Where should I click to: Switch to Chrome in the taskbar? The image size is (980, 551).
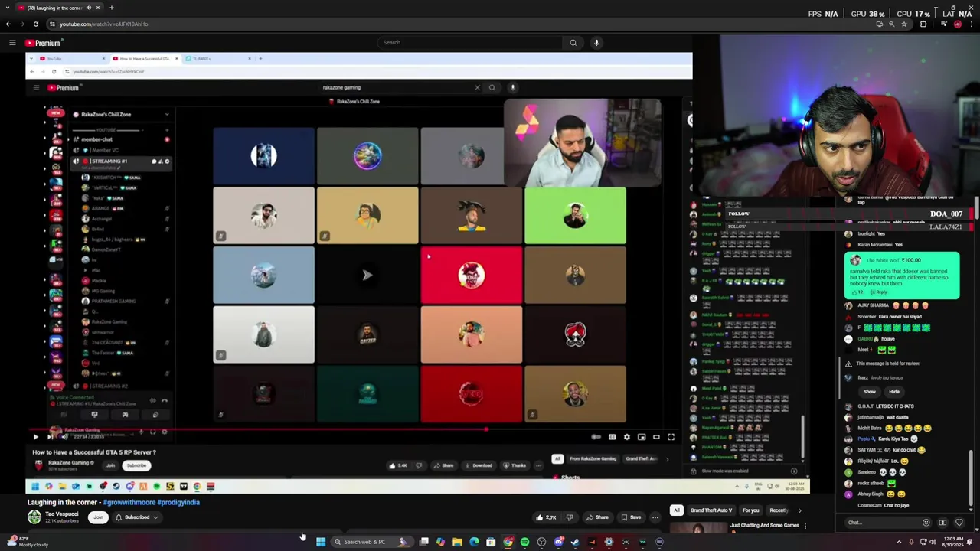[508, 542]
